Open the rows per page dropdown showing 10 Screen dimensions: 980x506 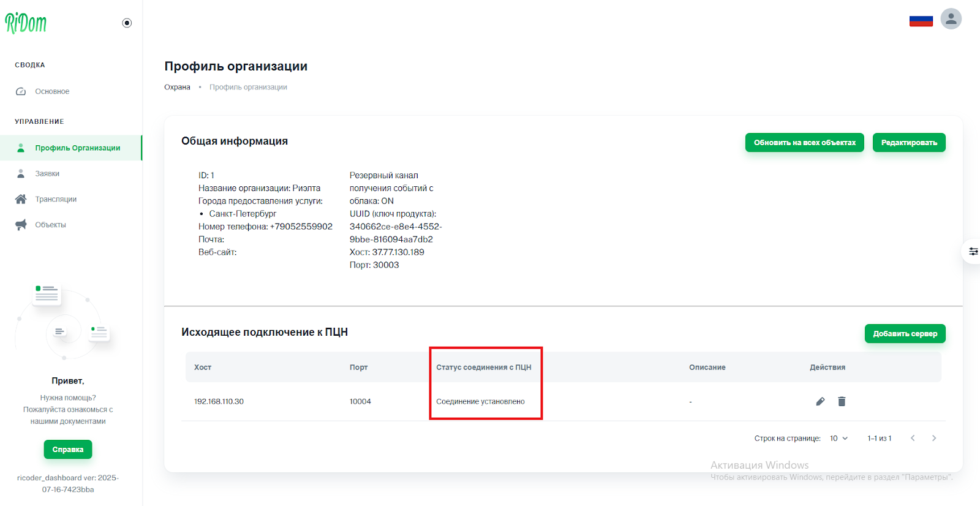tap(838, 438)
